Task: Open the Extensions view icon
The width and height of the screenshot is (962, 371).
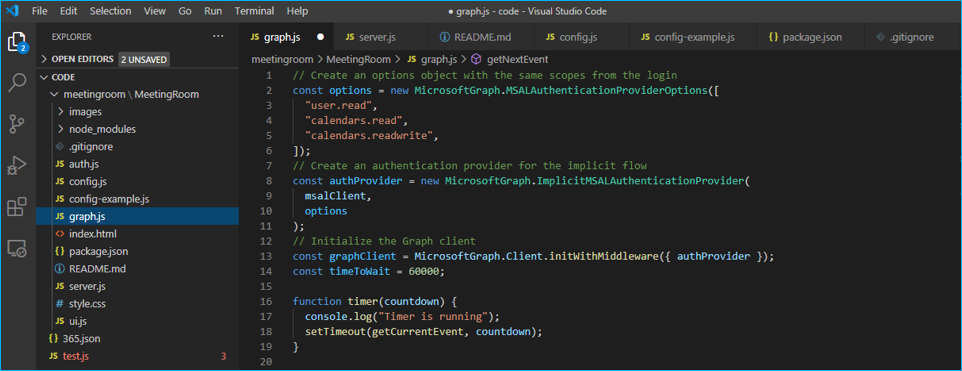Action: [17, 207]
